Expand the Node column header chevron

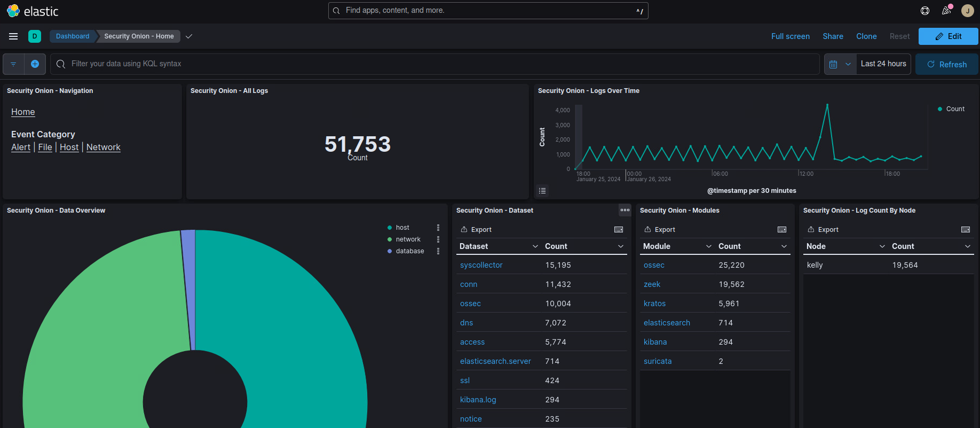[x=882, y=246]
